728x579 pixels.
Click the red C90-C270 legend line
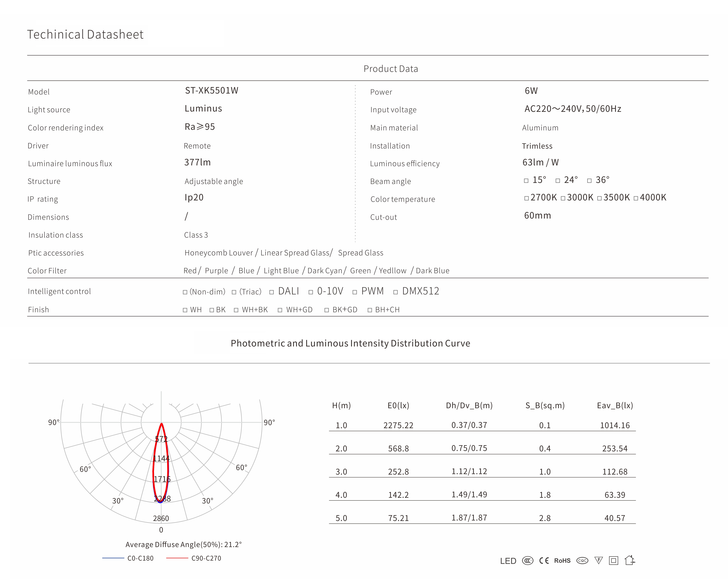(x=177, y=558)
